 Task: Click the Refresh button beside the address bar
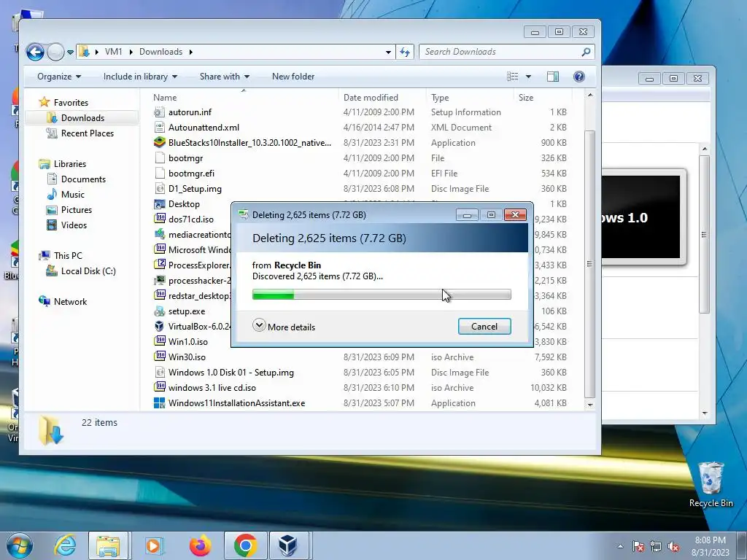coord(405,52)
